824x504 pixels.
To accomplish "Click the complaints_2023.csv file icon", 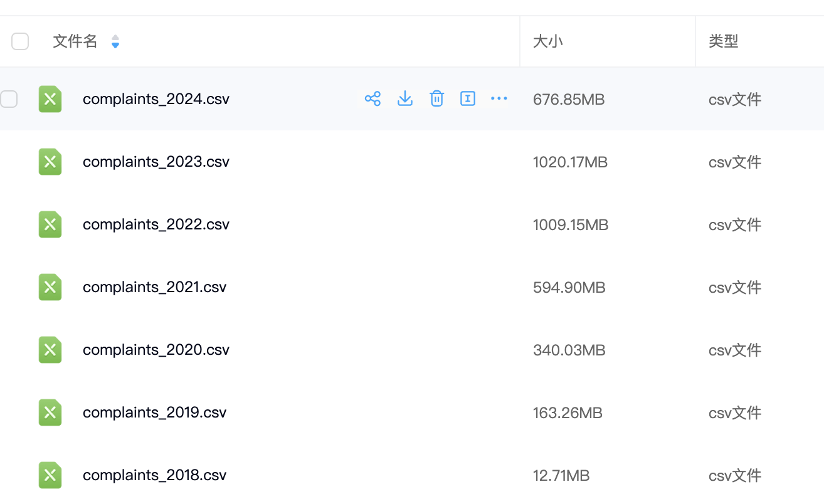I will click(50, 162).
